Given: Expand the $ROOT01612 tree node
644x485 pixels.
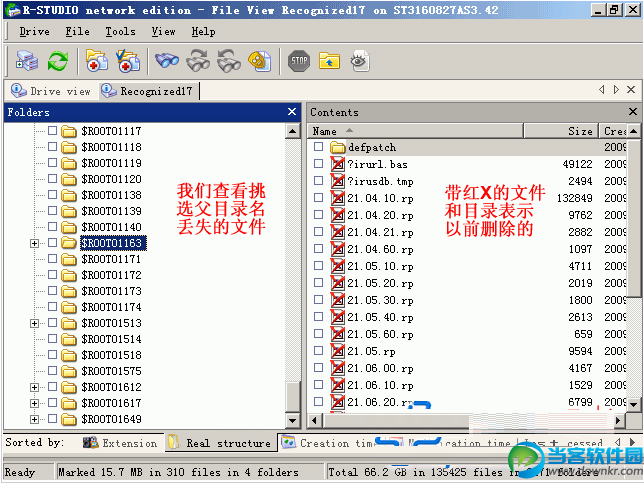Looking at the screenshot, I should [34, 387].
